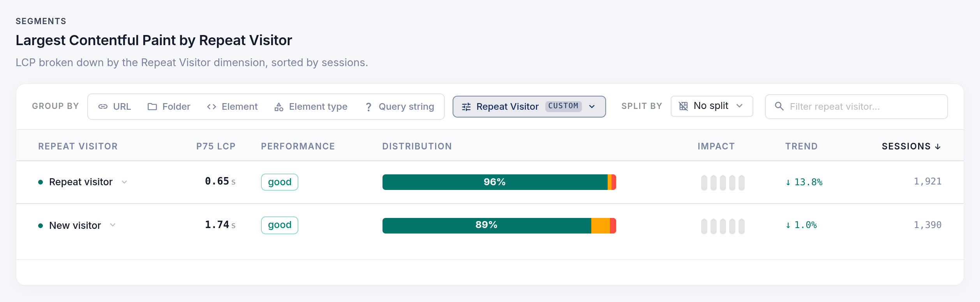980x302 pixels.
Task: Click the Impact column header
Action: [716, 146]
